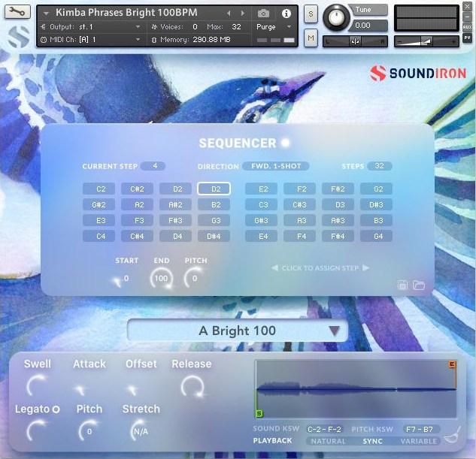This screenshot has width=476, height=459.
Task: Toggle Mute M button
Action: pos(311,38)
